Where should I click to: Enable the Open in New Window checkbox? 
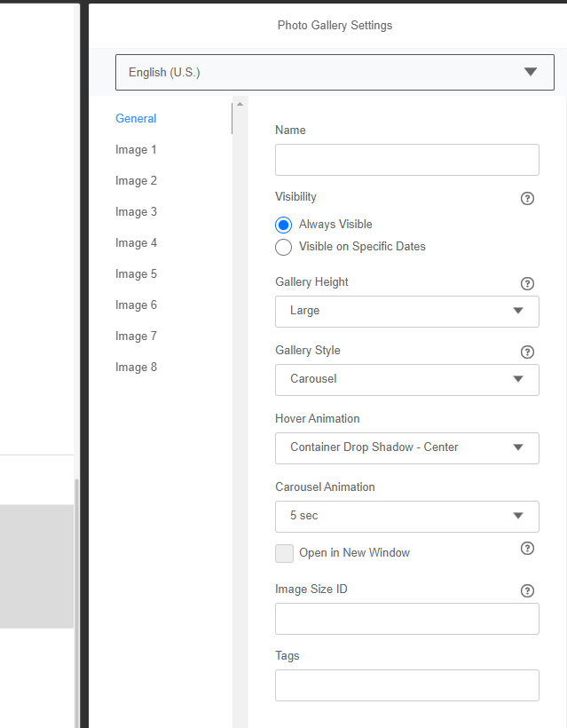284,553
